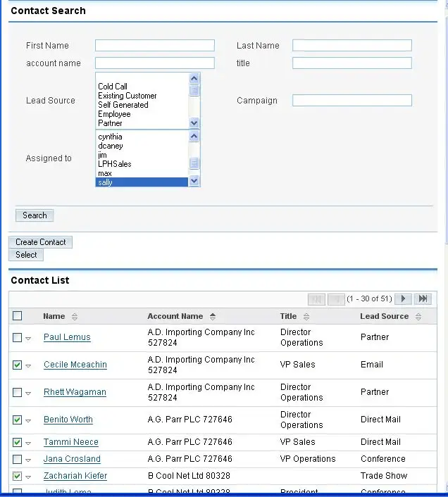Open Benito Worth row action dropdown
The height and width of the screenshot is (497, 448).
28,421
